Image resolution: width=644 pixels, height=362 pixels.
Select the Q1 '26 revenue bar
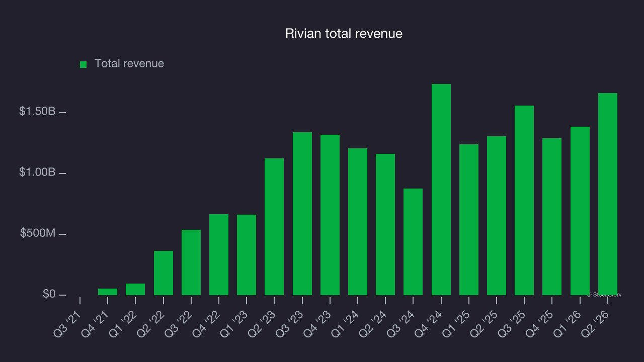coord(580,211)
